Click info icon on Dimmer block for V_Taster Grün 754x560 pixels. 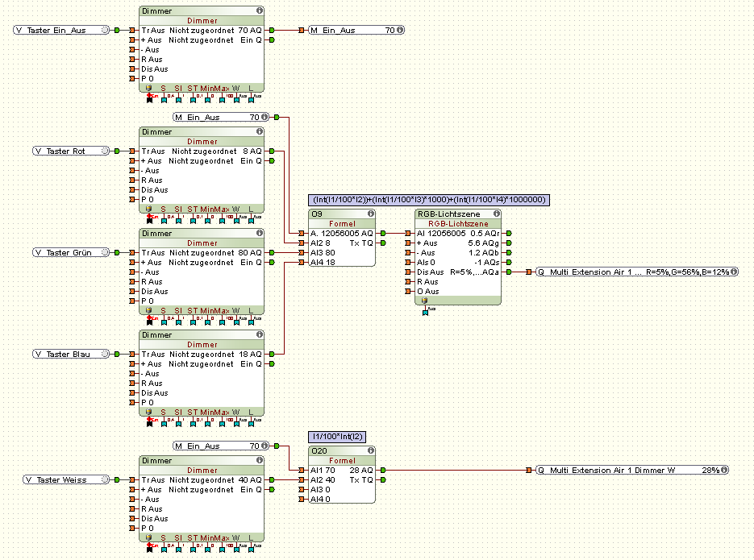tap(260, 233)
